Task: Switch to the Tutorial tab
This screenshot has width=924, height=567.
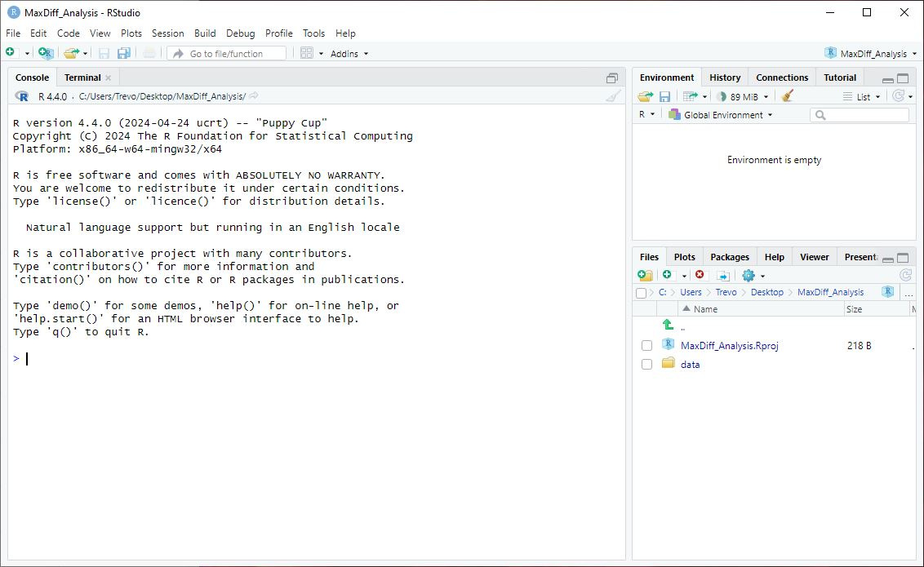Action: click(840, 78)
